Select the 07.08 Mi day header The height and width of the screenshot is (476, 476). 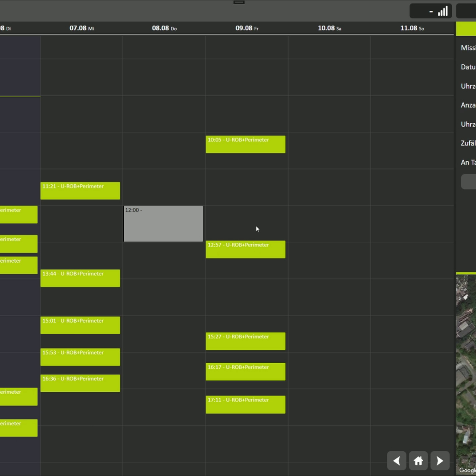coord(82,28)
